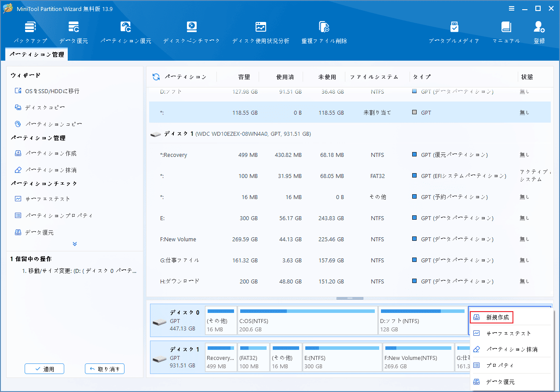Click the ディスク 1 drive icon in disk map
The width and height of the screenshot is (560, 392).
(160, 359)
